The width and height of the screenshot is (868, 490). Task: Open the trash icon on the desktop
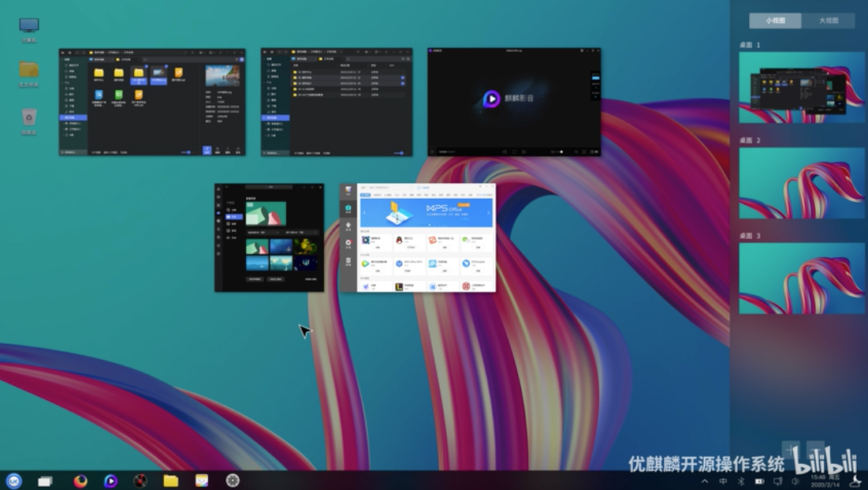(29, 118)
